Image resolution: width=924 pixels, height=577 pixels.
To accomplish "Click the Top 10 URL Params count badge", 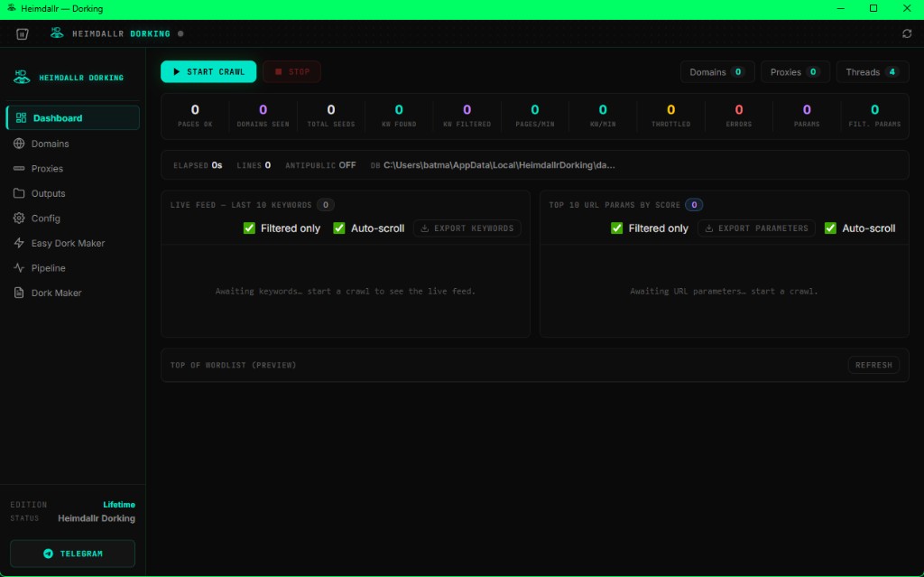I will coord(694,205).
